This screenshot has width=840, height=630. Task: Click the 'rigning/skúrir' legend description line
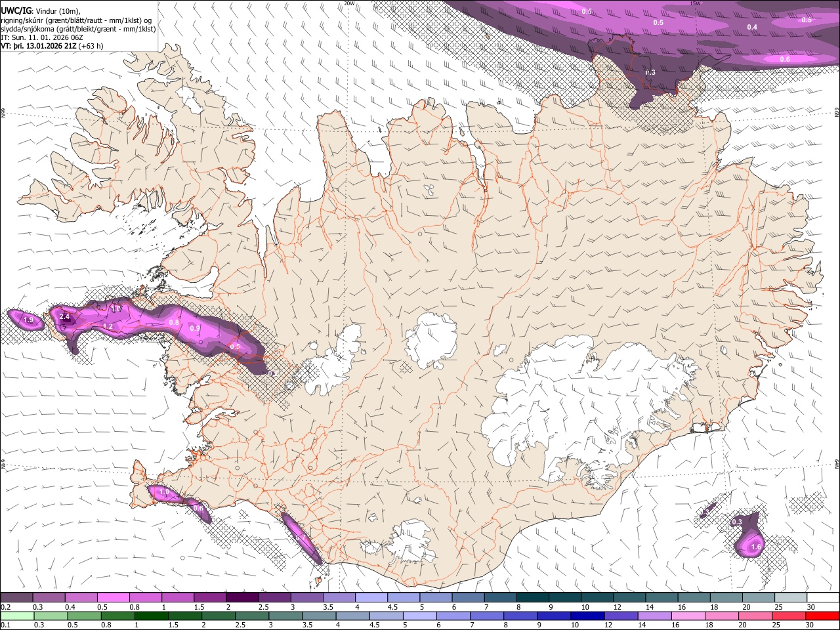pos(76,20)
